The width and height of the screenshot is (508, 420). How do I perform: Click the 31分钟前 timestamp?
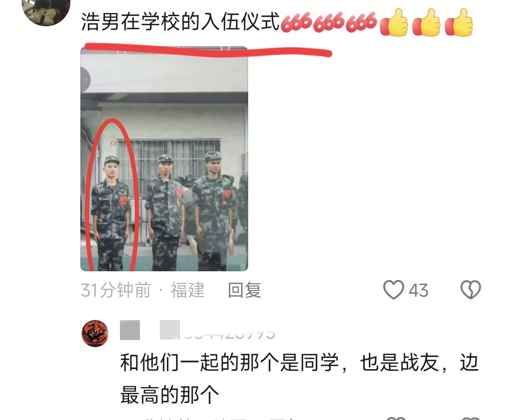(116, 290)
